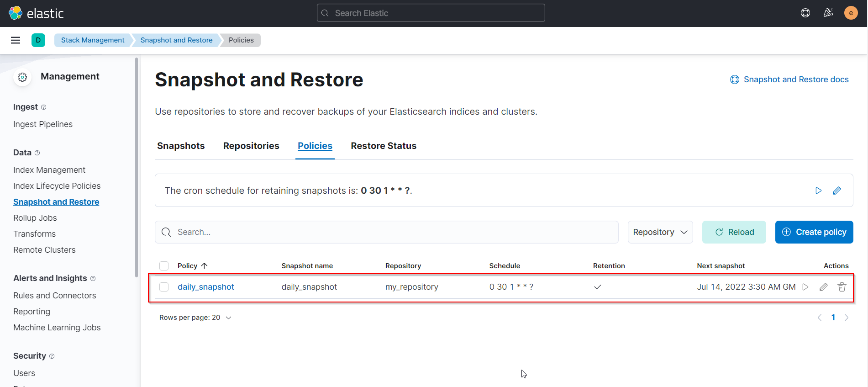The height and width of the screenshot is (387, 868).
Task: Click the sidebar scrollbar
Action: click(137, 167)
